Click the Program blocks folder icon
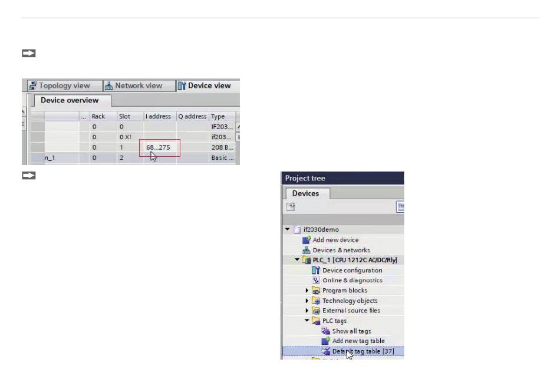Screen dimensions: 560x392 tap(316, 291)
